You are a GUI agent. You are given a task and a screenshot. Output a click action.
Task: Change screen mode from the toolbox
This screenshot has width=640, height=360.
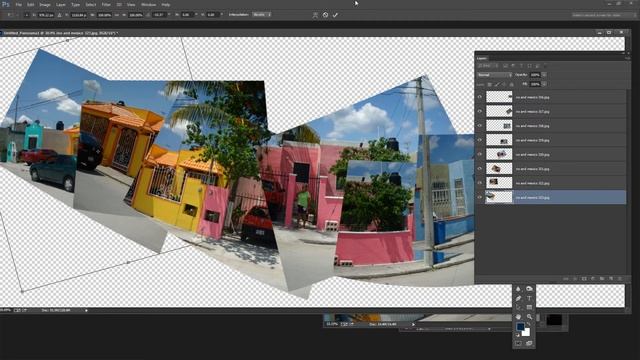click(529, 343)
